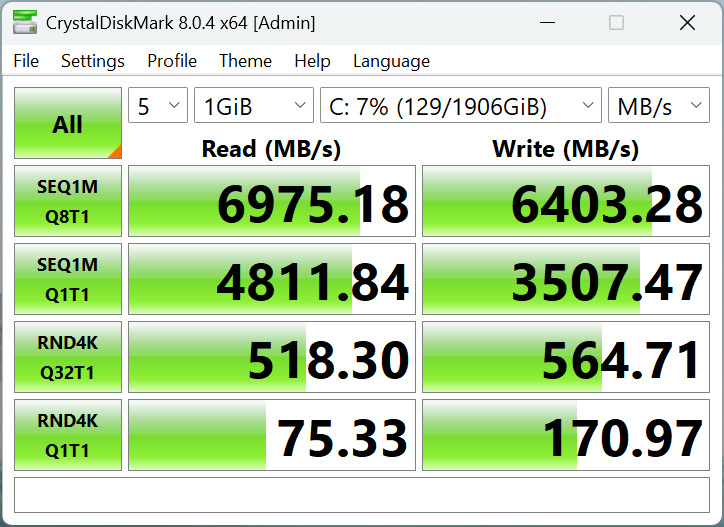Expand the 1GiB test size dropdown
The width and height of the screenshot is (724, 527).
(x=254, y=107)
